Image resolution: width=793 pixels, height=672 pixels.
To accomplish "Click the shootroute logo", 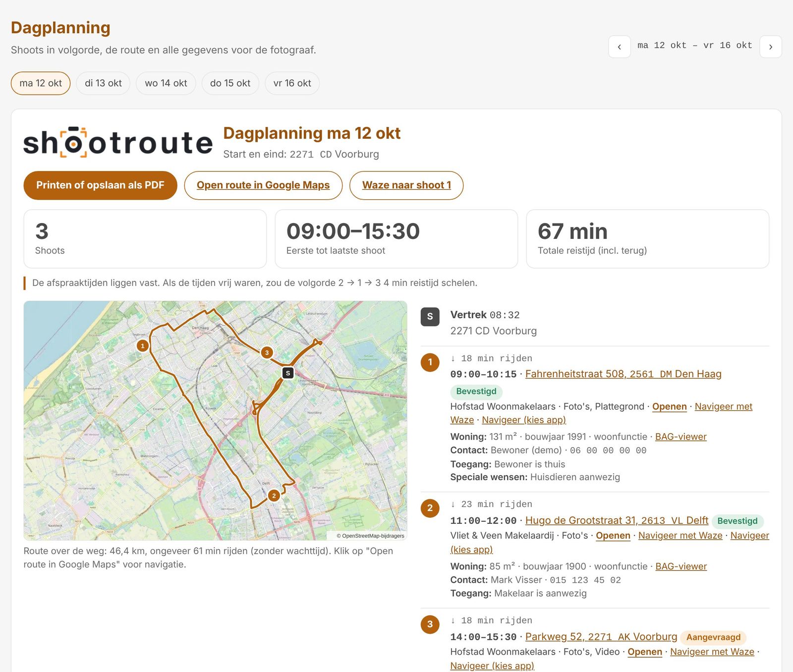I will click(x=118, y=143).
